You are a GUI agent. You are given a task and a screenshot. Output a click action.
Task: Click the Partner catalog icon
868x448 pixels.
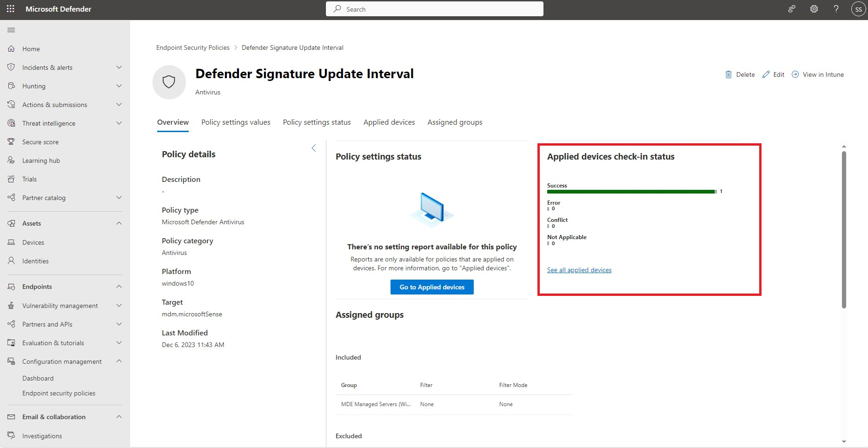(x=11, y=197)
